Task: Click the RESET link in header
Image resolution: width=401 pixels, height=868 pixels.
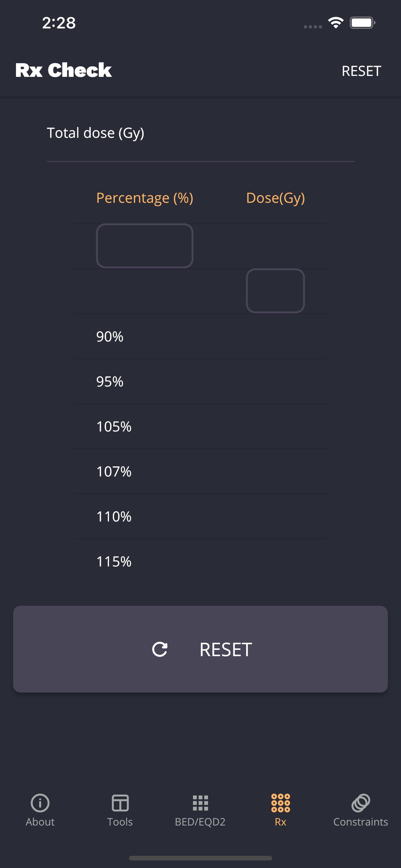Action: (x=361, y=71)
